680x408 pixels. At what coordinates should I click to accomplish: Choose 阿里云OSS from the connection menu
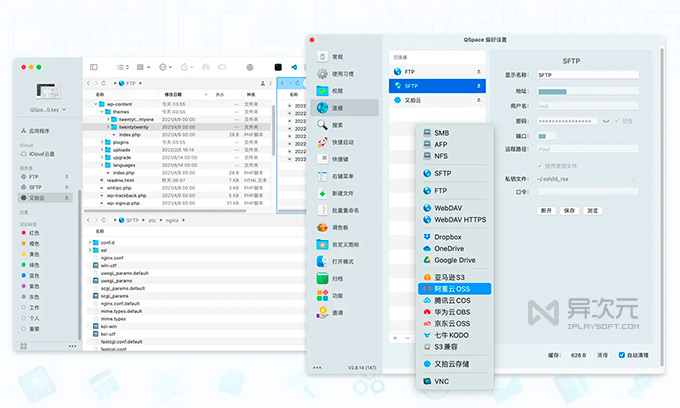454,289
